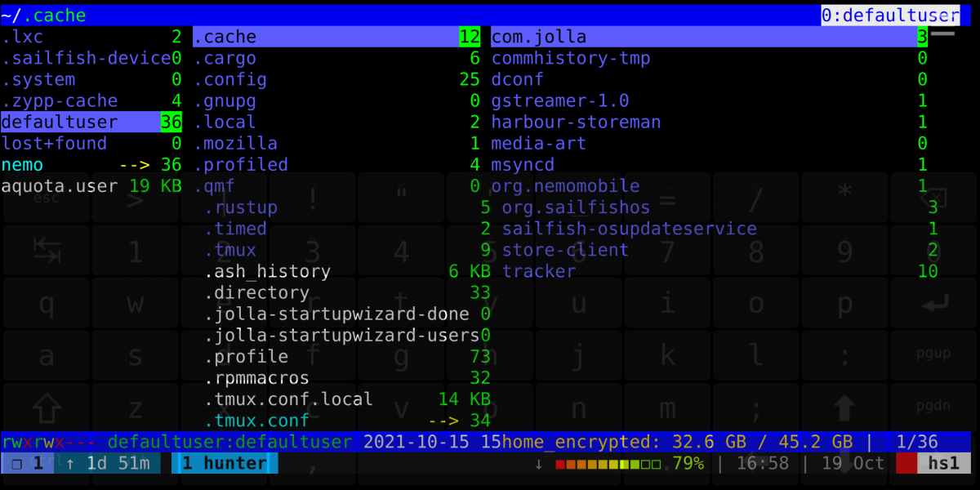Screen dimensions: 980x490
Task: Click the tmux session icon labeled 1
Action: 27,464
